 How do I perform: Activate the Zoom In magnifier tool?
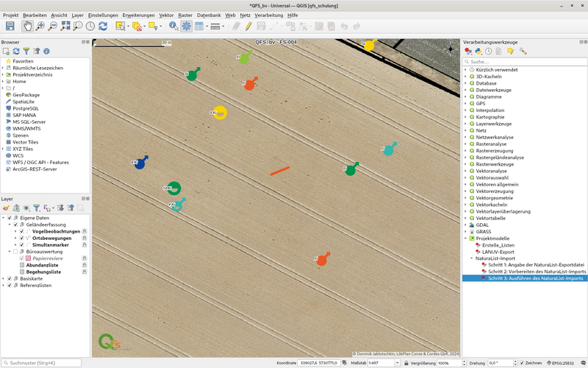pos(40,26)
